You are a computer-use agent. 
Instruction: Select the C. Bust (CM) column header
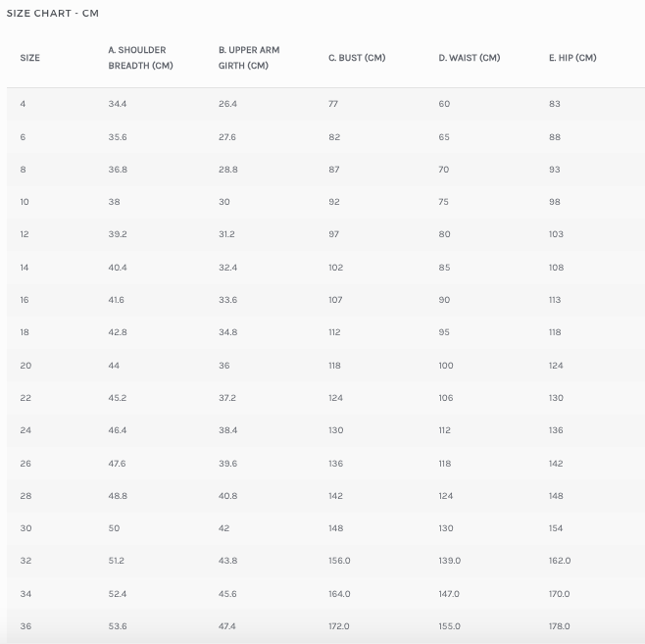point(357,58)
